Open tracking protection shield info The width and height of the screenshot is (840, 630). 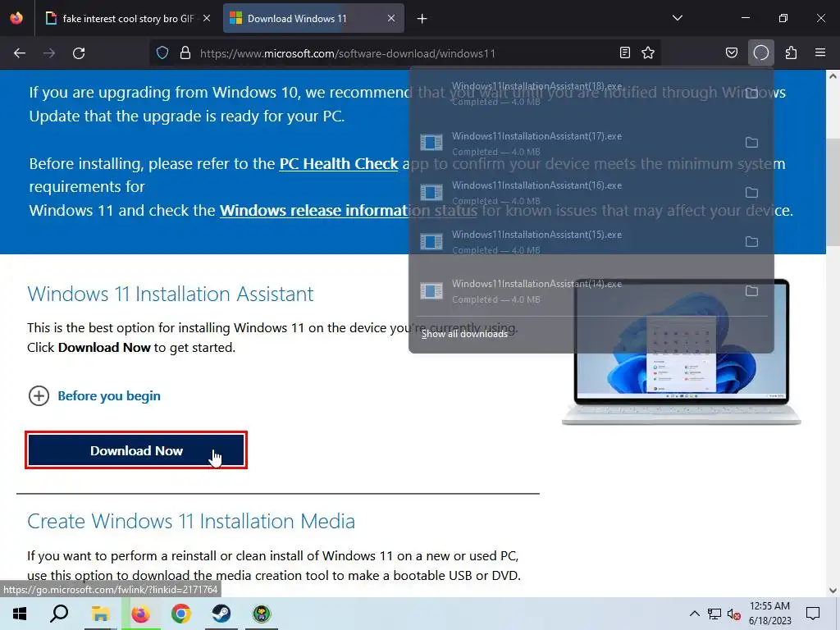tap(162, 52)
